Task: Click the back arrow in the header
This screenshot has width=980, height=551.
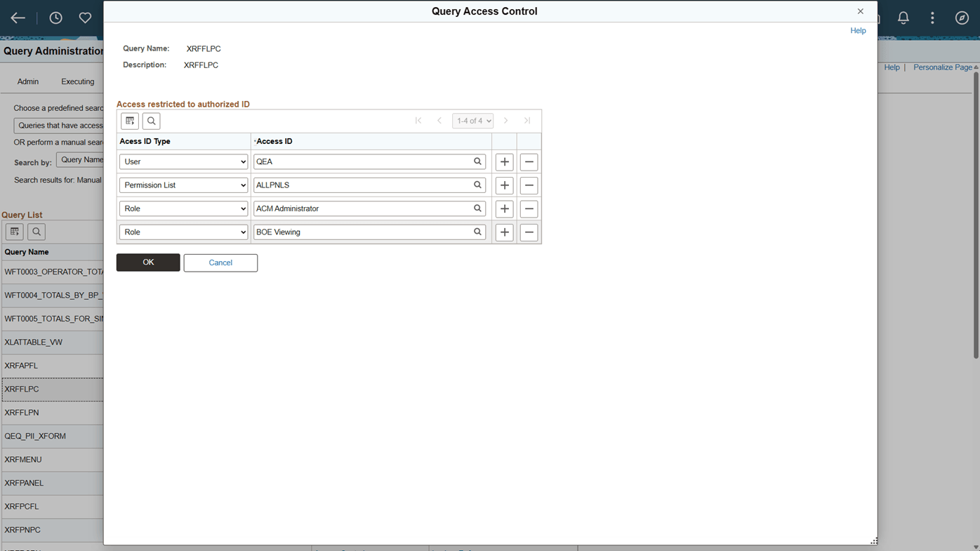Action: [x=18, y=18]
